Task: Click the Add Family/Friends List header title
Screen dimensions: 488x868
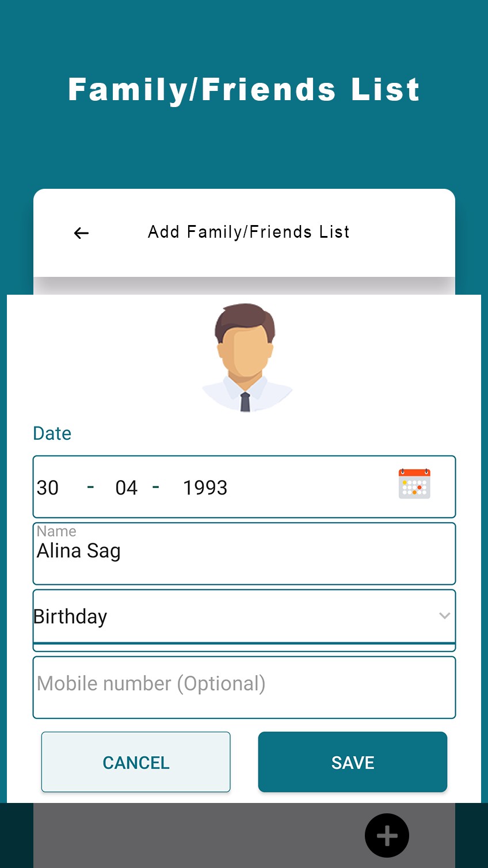Action: (249, 232)
